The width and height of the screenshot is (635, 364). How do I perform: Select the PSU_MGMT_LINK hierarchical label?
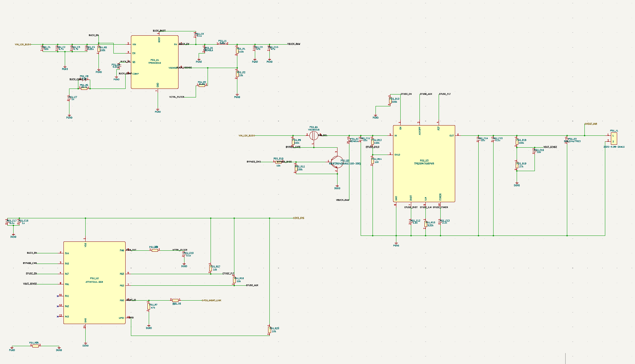click(x=212, y=301)
